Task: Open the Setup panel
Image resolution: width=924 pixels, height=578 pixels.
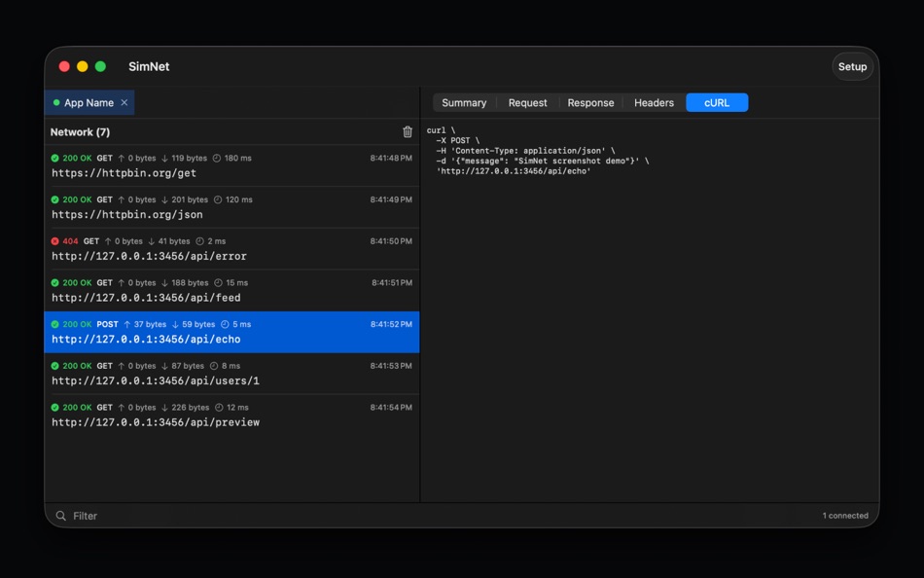Action: pyautogui.click(x=852, y=66)
